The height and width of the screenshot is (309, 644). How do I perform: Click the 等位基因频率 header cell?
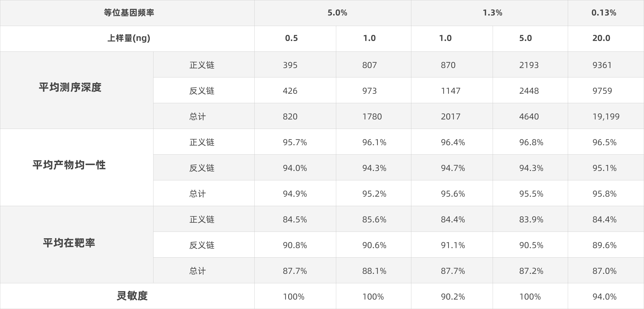129,13
